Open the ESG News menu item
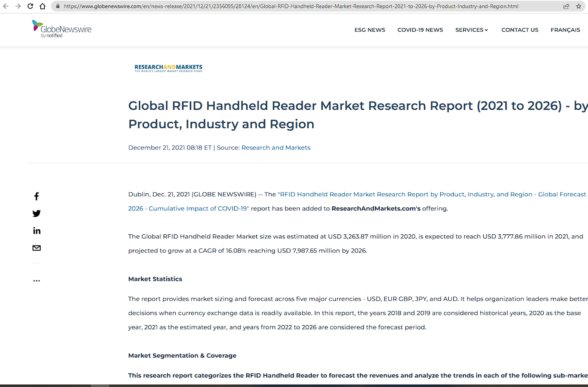The width and height of the screenshot is (588, 387). [370, 30]
